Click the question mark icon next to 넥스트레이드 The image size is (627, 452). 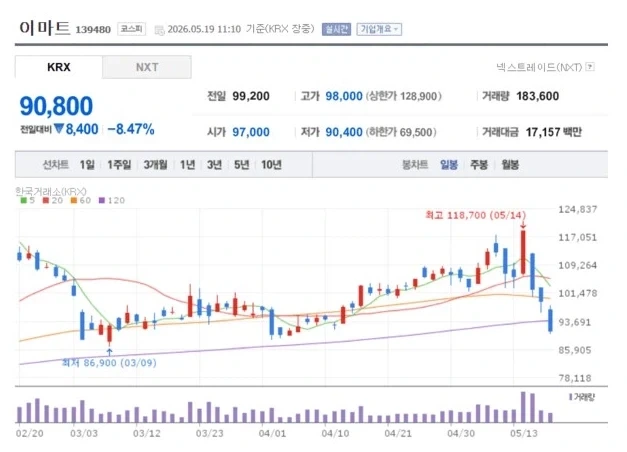[x=590, y=67]
